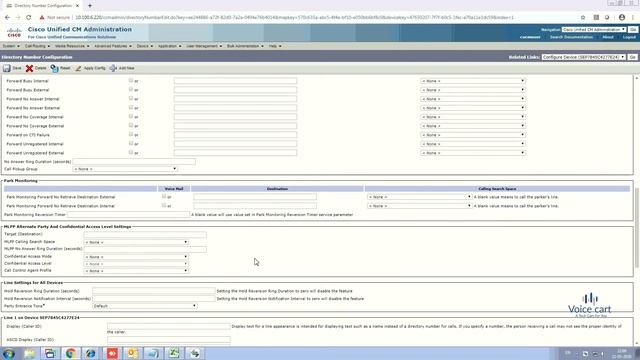Open Forward No Answer External search space dropdown
Image resolution: width=640 pixels, height=360 pixels.
coord(473,108)
